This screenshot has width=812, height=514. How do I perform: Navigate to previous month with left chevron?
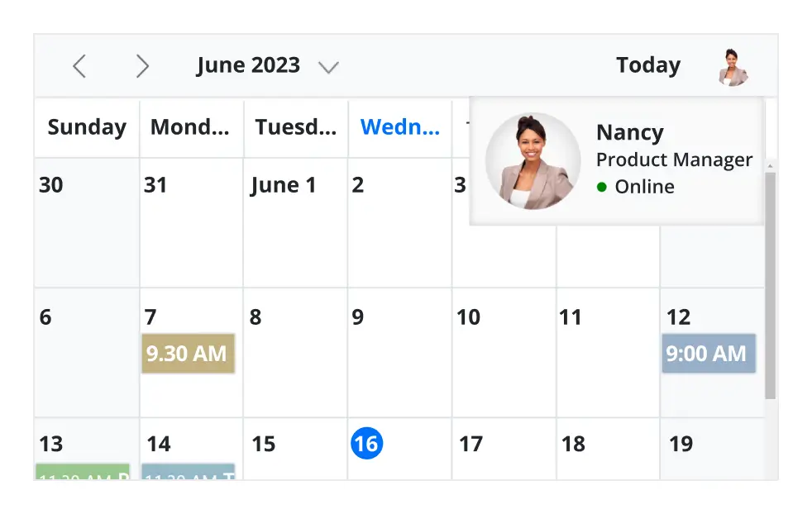coord(79,65)
